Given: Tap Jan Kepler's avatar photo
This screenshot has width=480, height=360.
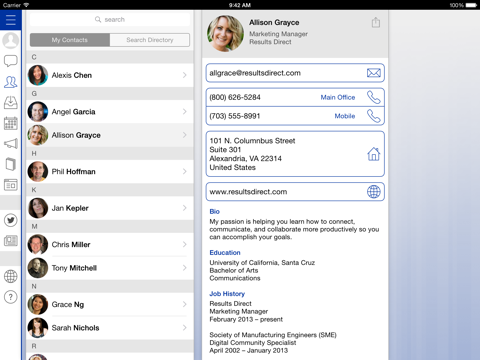Looking at the screenshot, I should 38,208.
